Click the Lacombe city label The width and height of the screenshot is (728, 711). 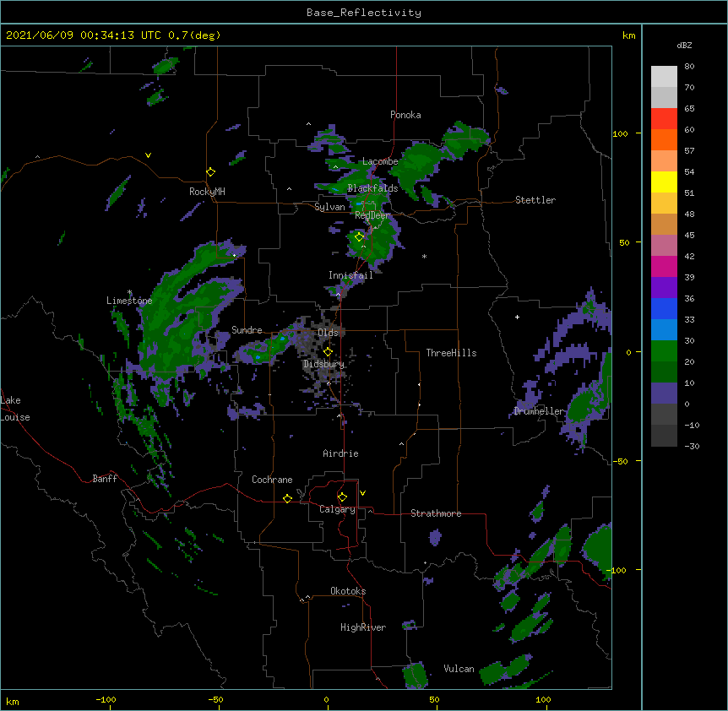(x=380, y=161)
